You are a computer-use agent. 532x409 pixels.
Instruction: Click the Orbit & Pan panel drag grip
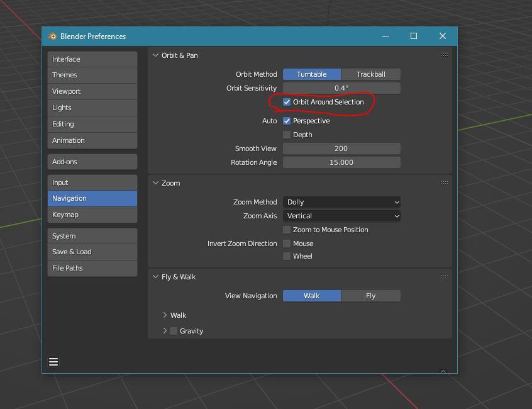point(444,55)
